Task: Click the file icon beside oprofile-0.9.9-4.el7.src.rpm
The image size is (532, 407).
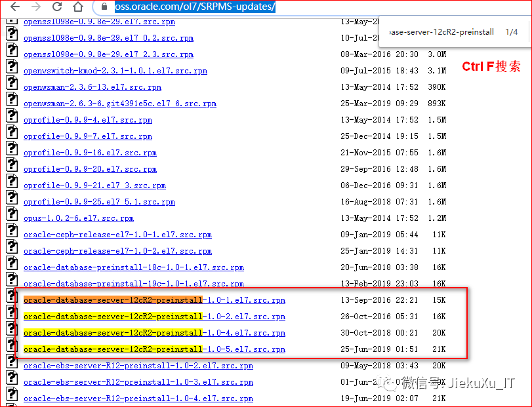Action: click(12, 116)
